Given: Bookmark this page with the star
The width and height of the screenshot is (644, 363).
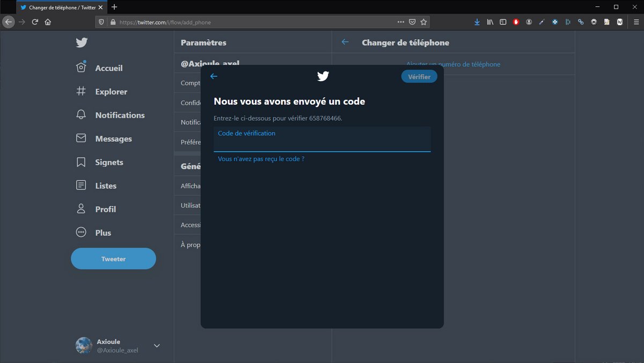Looking at the screenshot, I should (x=423, y=22).
